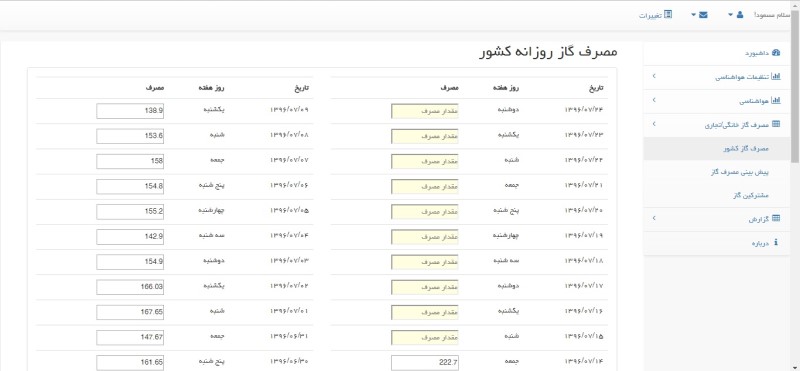Click the table icon beside گزارش

[776, 218]
